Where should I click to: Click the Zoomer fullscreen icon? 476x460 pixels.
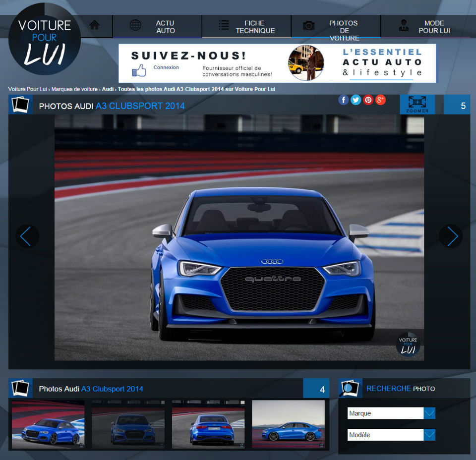417,105
